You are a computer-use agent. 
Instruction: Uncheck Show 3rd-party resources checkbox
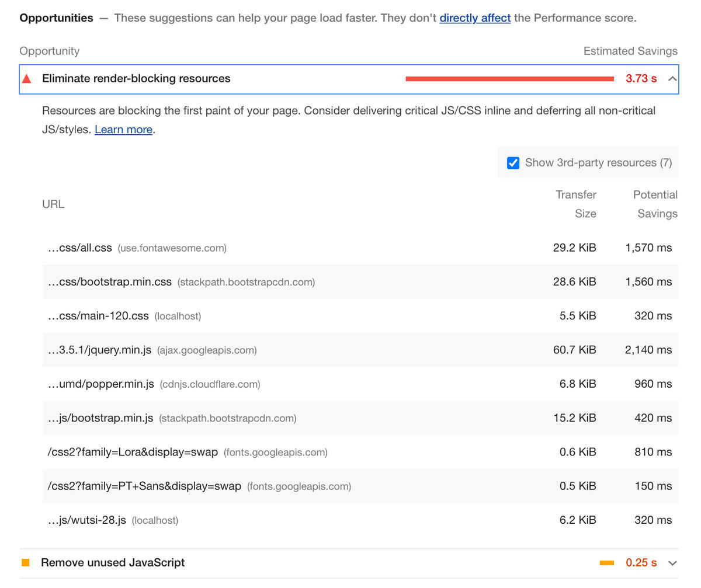513,163
